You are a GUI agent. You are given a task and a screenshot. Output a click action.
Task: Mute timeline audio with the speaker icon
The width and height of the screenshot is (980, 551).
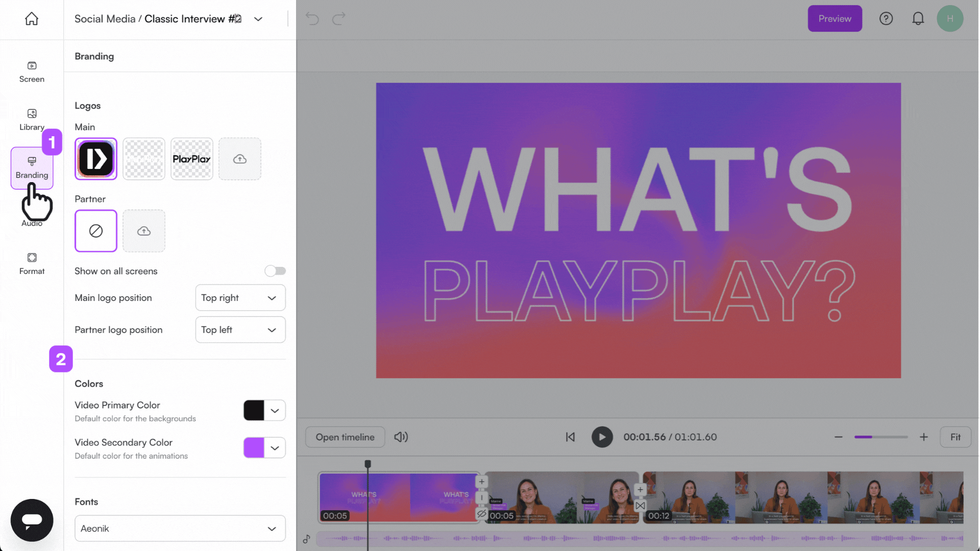coord(401,437)
